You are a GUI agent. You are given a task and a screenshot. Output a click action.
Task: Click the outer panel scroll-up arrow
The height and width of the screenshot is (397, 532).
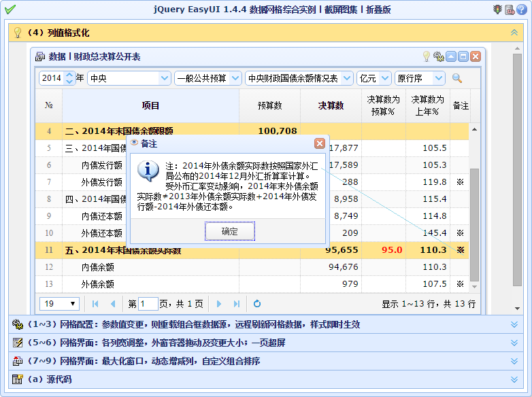[517, 48]
